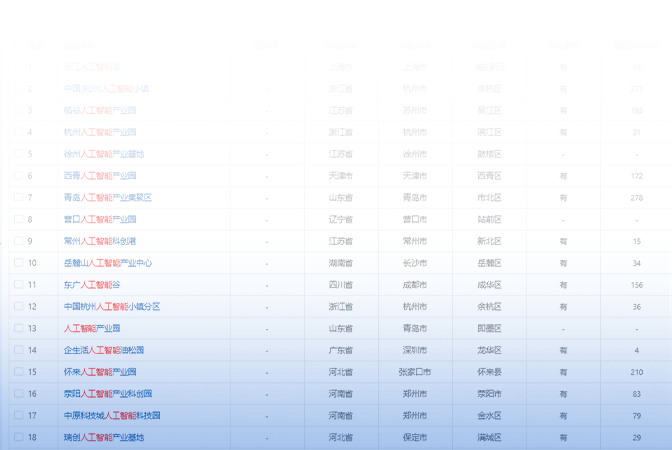Enable the checkbox in row 16
The height and width of the screenshot is (450, 672).
click(x=18, y=393)
